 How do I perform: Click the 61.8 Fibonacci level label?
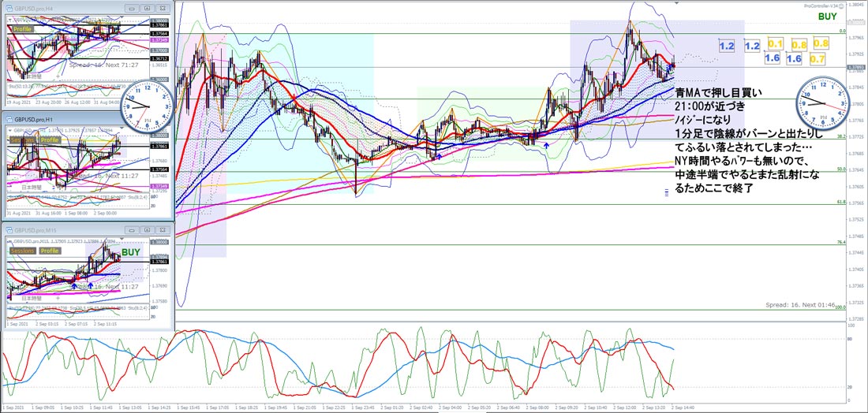[841, 203]
